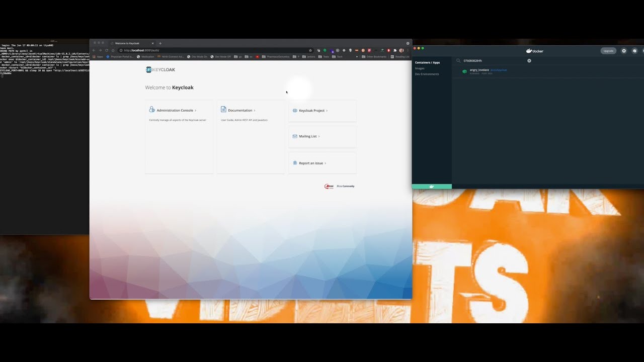
Task: Click the browser forward arrow
Action: (x=100, y=50)
